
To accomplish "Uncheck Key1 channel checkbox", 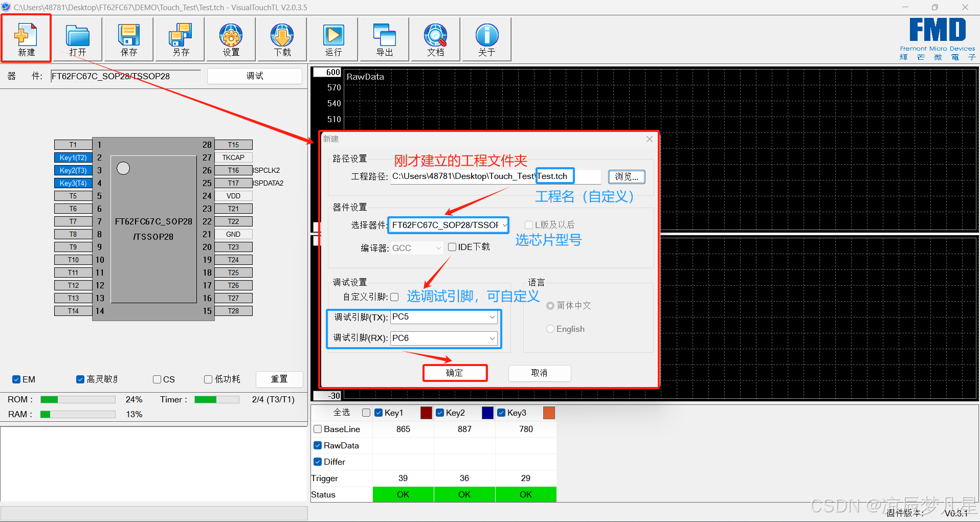I will coord(378,413).
